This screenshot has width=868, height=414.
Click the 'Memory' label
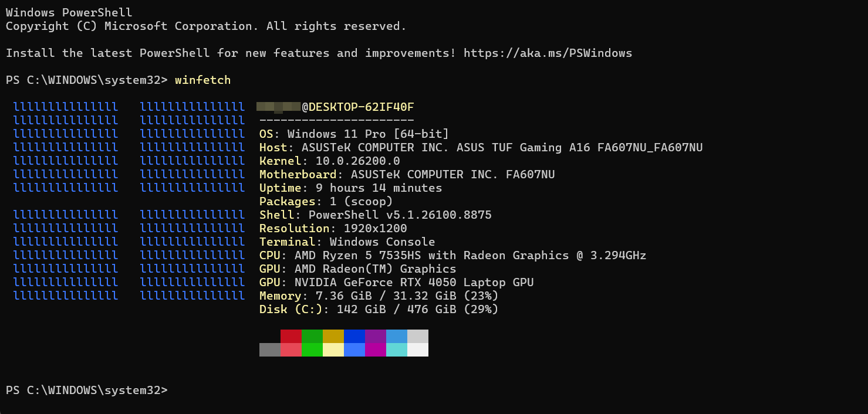(x=281, y=296)
